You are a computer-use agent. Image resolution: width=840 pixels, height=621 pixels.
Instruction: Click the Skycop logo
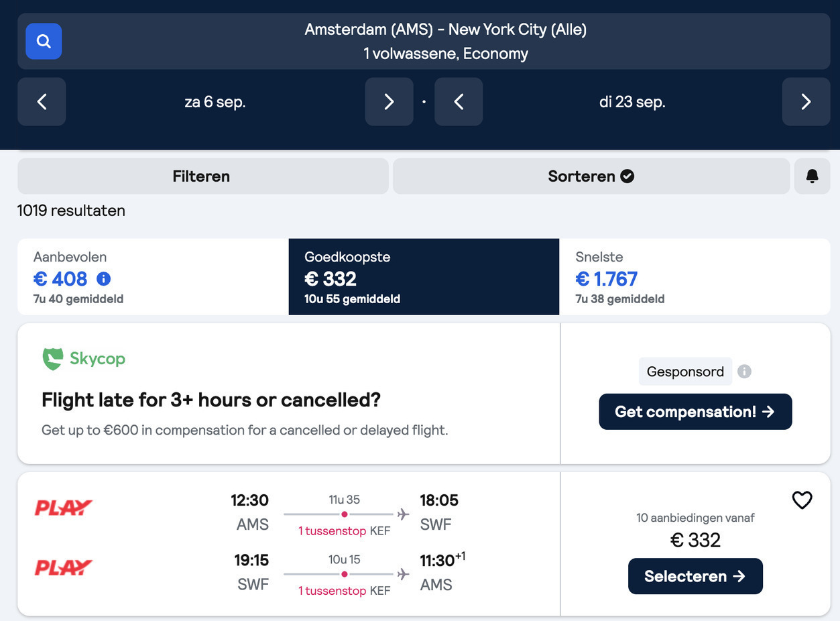click(84, 359)
